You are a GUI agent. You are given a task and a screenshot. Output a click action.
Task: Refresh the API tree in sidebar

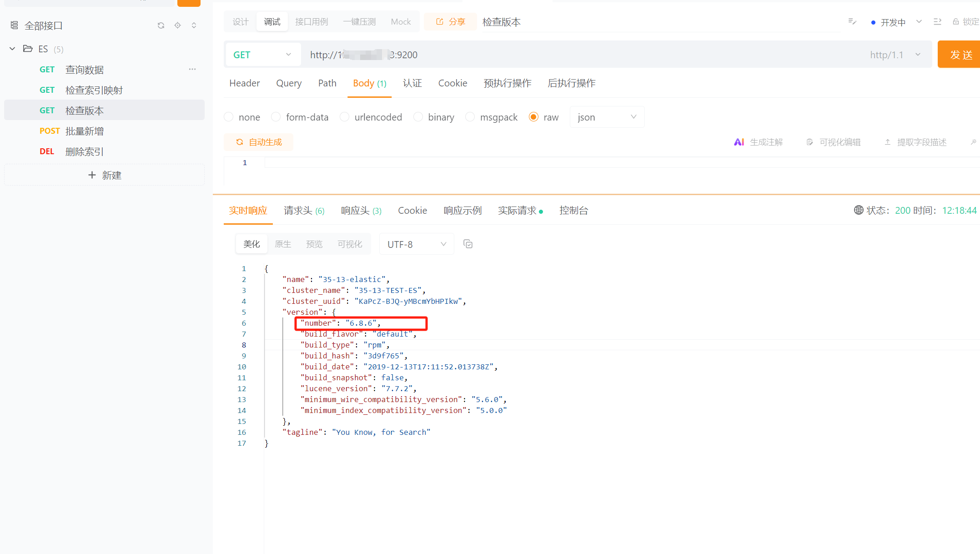pos(161,25)
